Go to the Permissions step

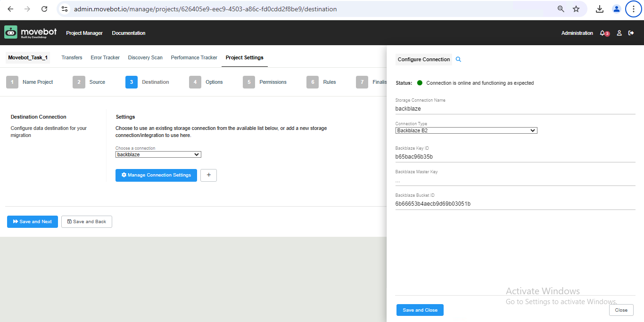click(x=273, y=82)
